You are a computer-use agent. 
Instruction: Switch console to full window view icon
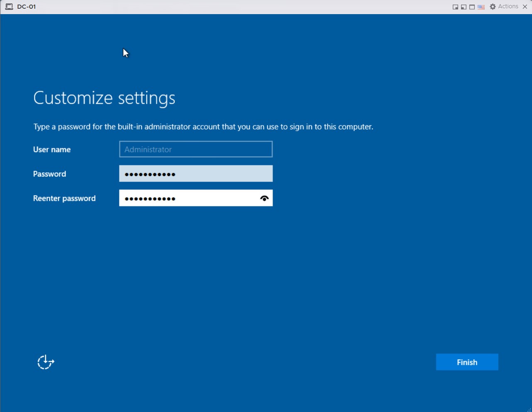(x=472, y=7)
